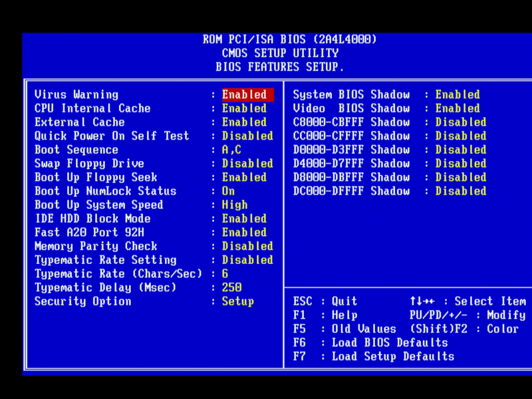Select the Boot Up Floppy Seek row
The image size is (532, 399).
click(96, 178)
